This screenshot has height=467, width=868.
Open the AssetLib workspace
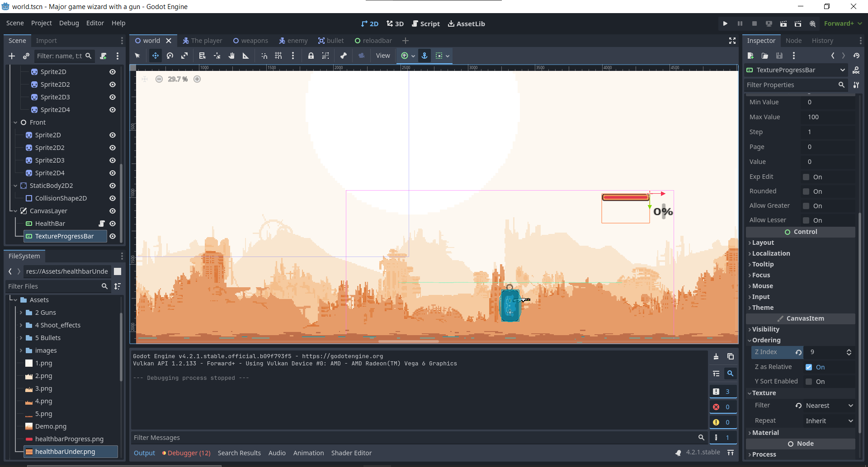click(467, 23)
